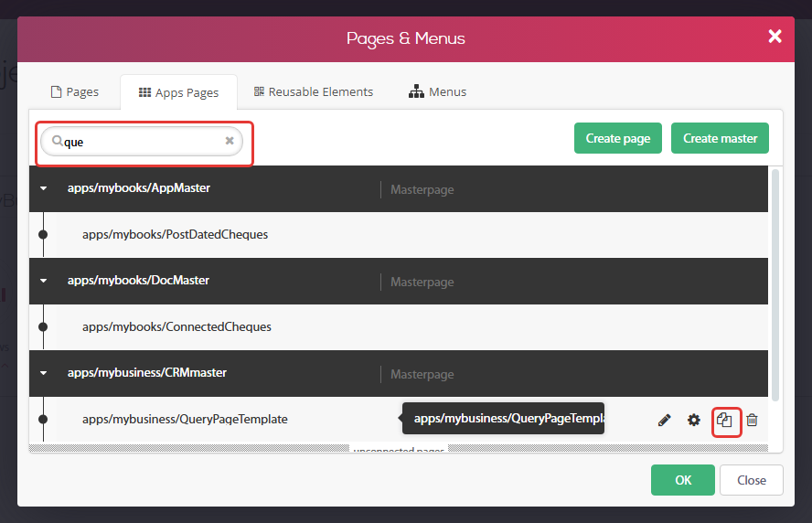Click the magnifier icon in the search box

[57, 141]
